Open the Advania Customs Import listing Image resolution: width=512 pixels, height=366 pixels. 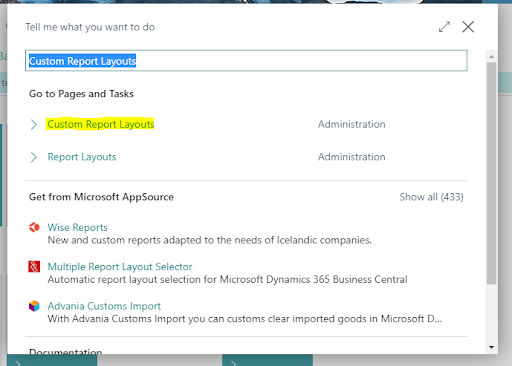point(104,306)
